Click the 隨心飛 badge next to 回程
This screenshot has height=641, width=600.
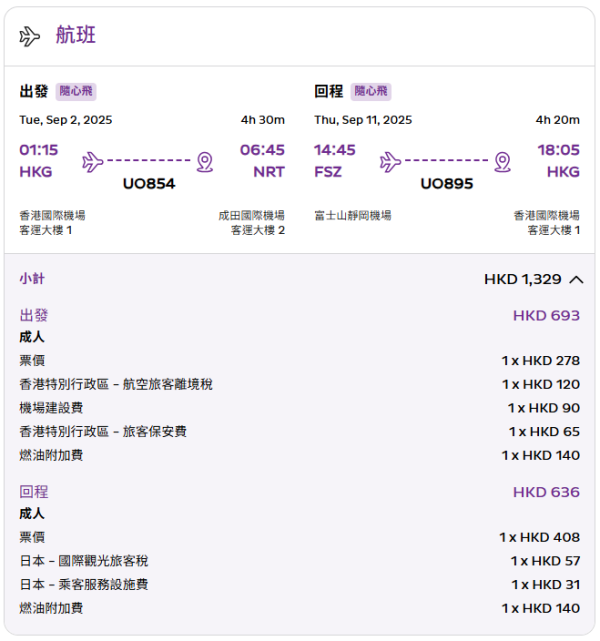tap(371, 91)
